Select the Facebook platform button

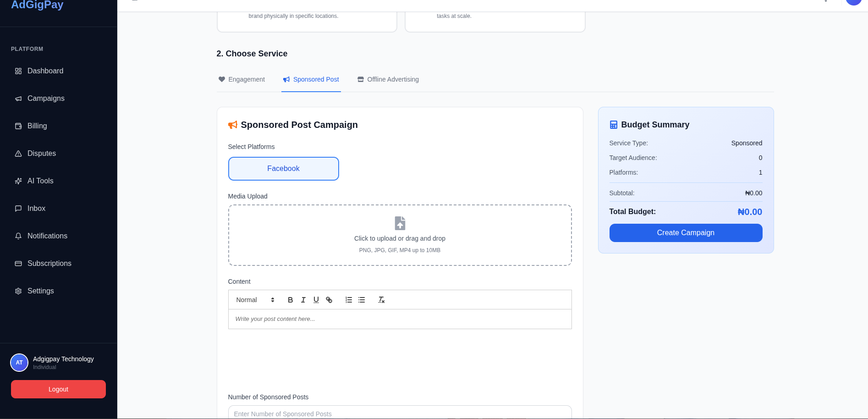coord(284,169)
